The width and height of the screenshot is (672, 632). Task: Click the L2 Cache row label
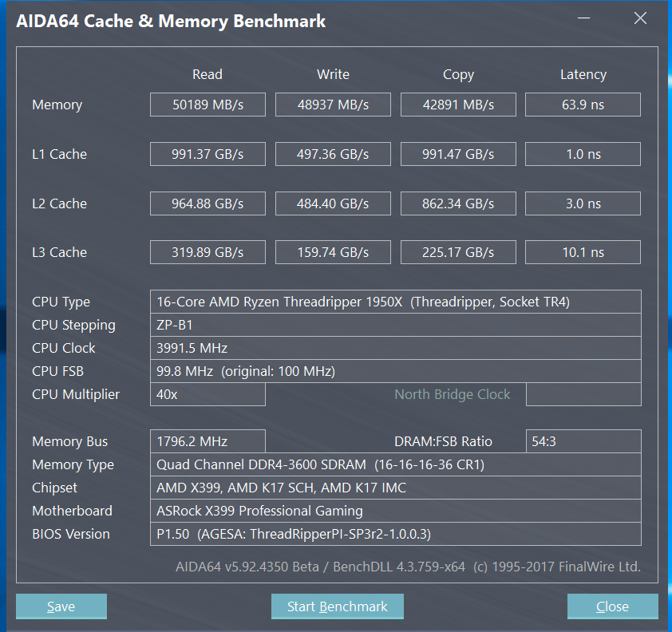pos(59,203)
